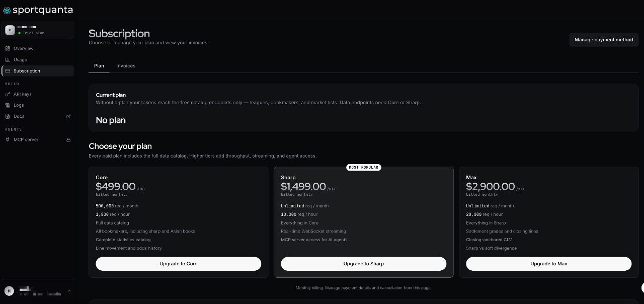Viewport: 644px width, 304px height.
Task: Click the top workspace avatar H
Action: pos(10,30)
